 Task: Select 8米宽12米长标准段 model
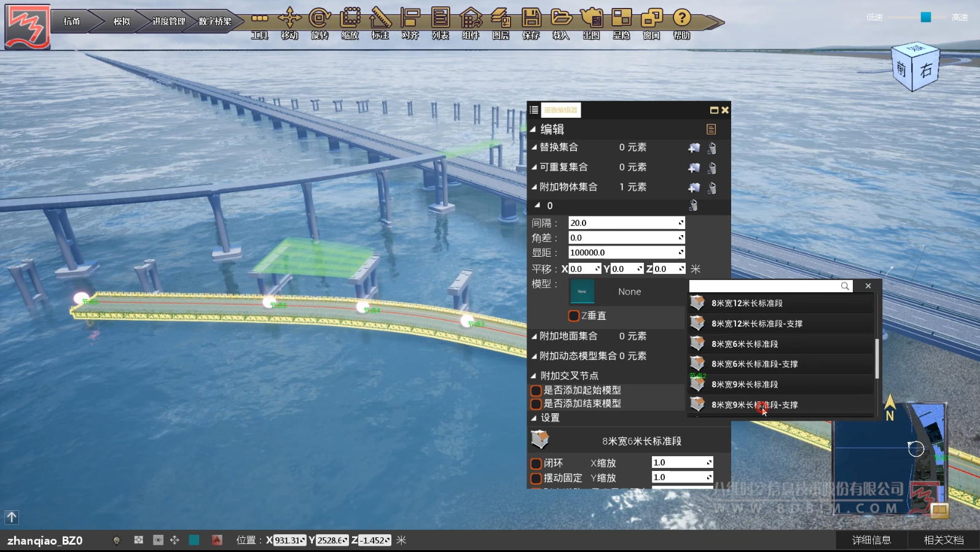pyautogui.click(x=781, y=303)
